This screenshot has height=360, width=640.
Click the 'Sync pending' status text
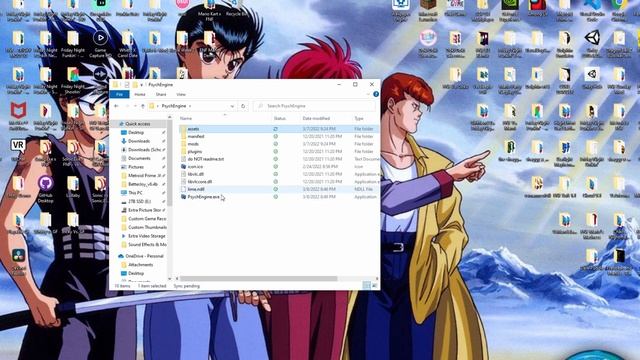pos(187,286)
